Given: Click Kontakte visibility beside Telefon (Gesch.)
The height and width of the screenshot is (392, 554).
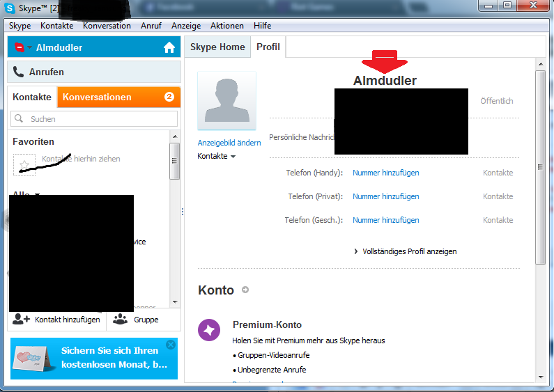Looking at the screenshot, I should point(498,220).
